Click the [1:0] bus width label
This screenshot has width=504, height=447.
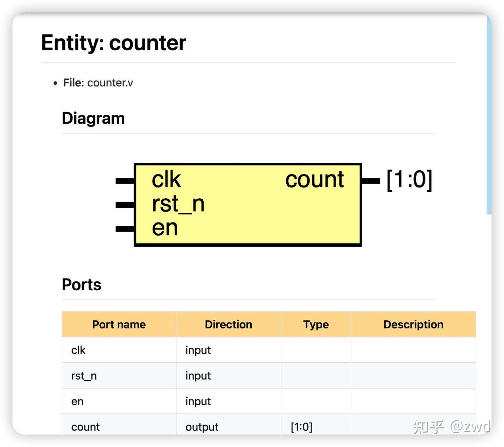tap(409, 180)
